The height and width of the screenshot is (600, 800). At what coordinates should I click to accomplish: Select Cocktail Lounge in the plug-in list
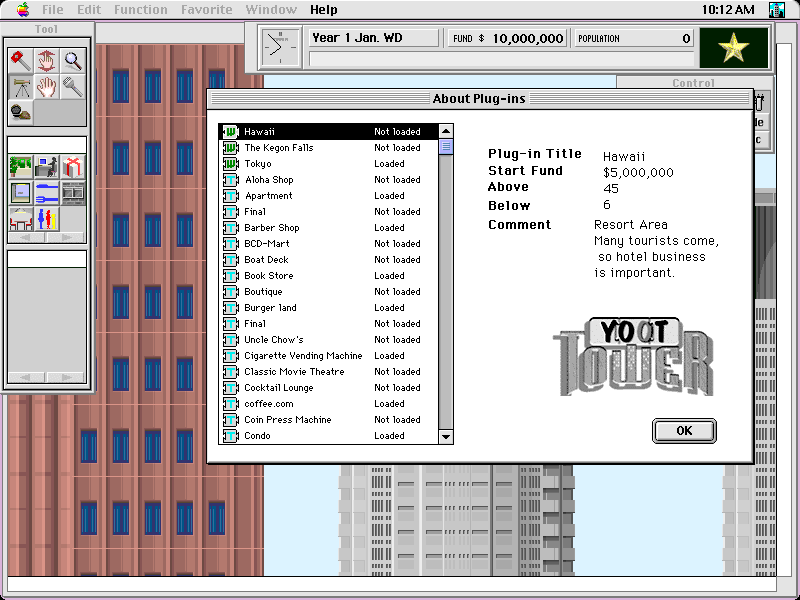(278, 388)
